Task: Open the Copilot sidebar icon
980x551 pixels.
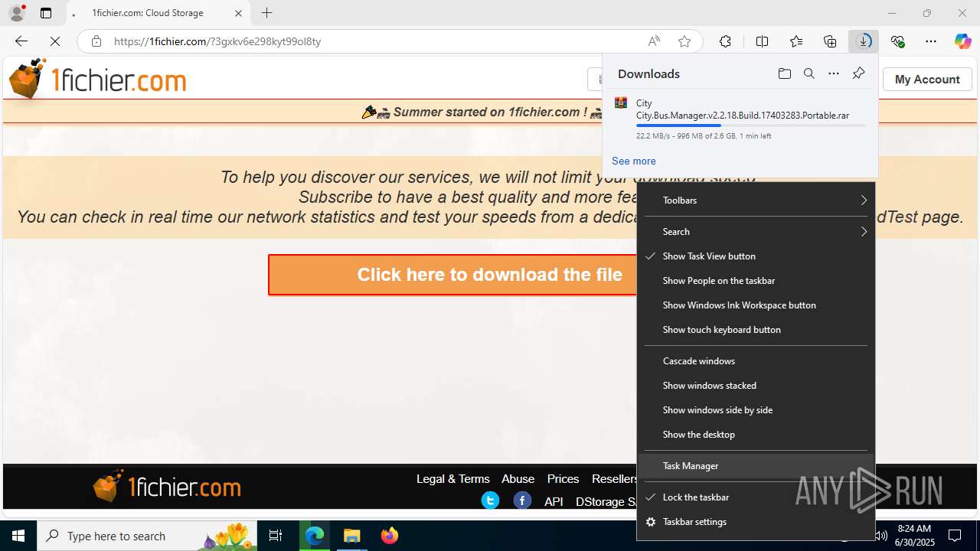Action: [x=962, y=41]
